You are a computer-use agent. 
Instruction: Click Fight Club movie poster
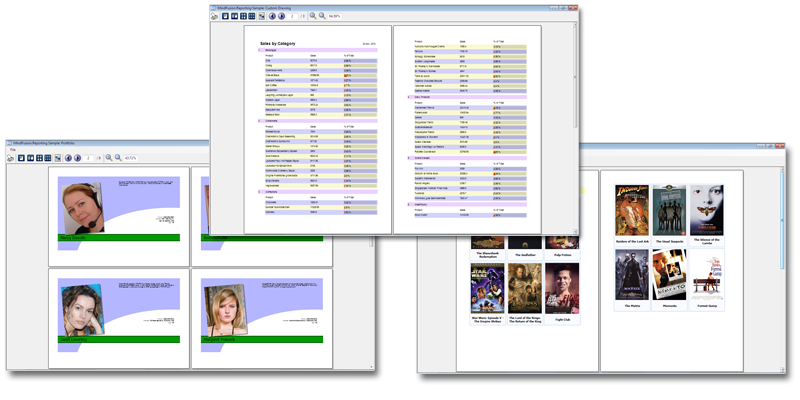pyautogui.click(x=562, y=288)
